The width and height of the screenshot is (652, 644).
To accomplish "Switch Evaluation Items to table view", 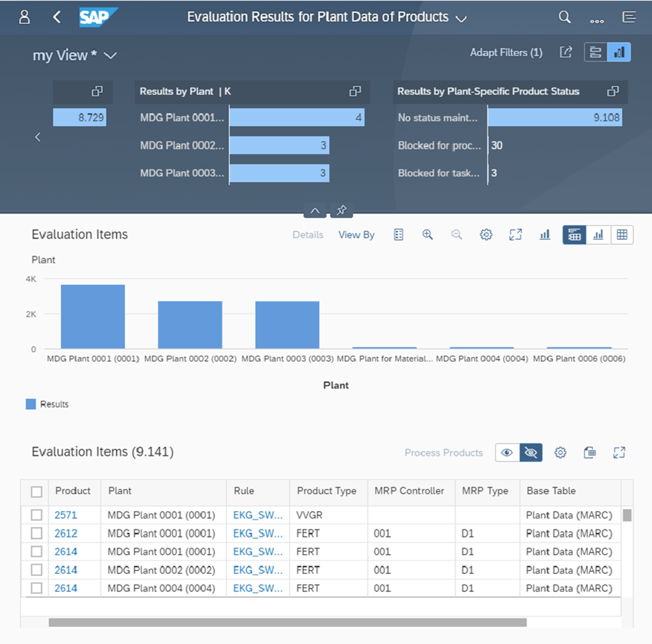I will 623,234.
